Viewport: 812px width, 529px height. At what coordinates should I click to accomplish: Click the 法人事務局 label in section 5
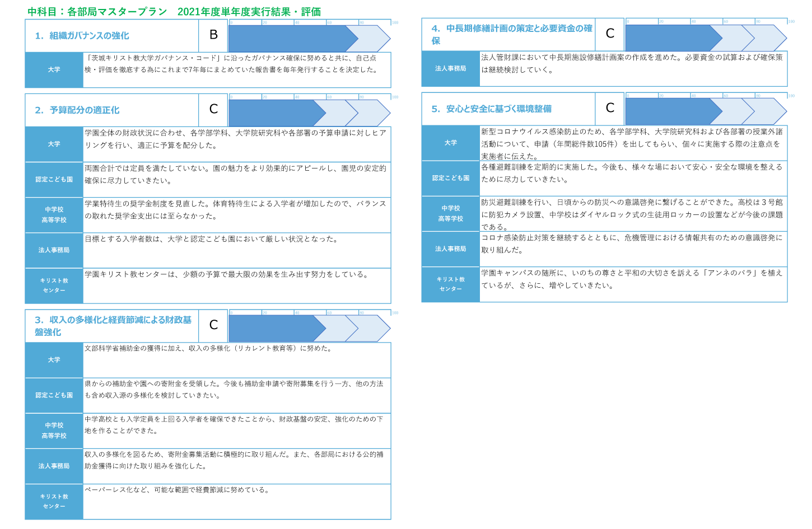pyautogui.click(x=451, y=249)
